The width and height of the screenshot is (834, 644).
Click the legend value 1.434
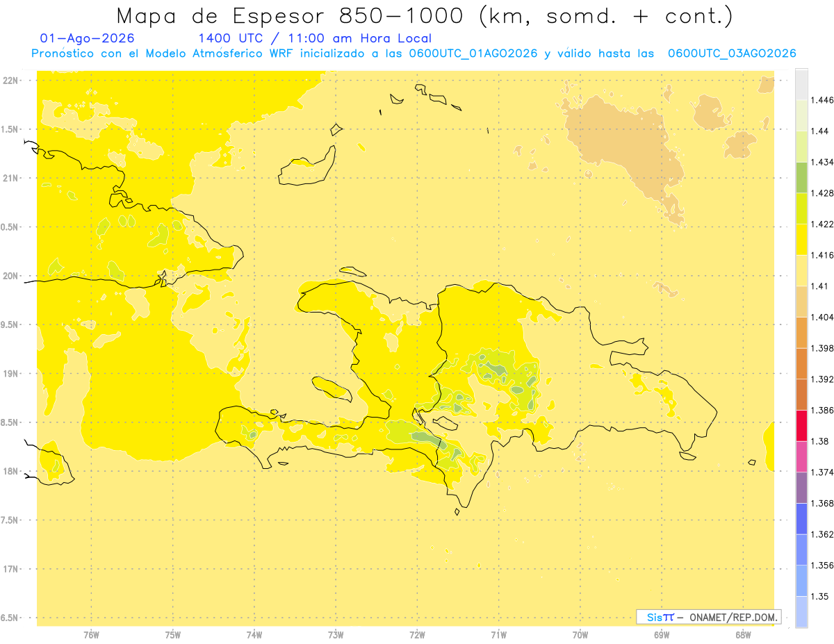[x=823, y=162]
